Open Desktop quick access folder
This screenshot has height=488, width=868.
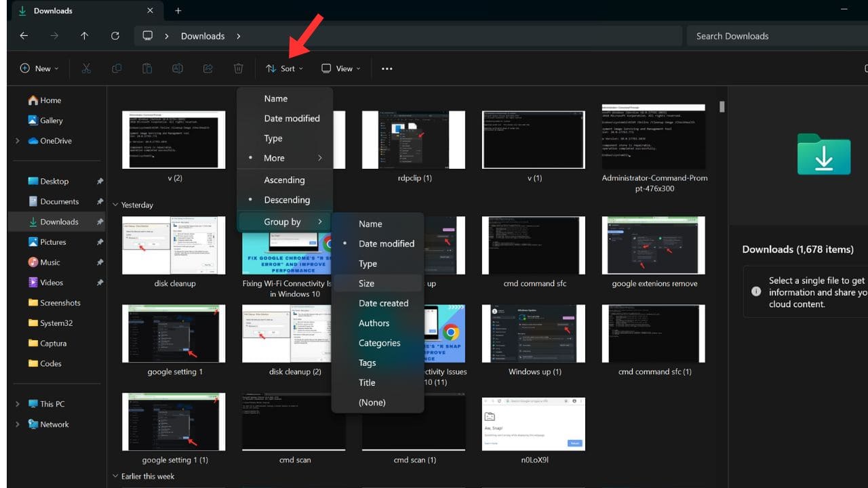[x=48, y=181]
